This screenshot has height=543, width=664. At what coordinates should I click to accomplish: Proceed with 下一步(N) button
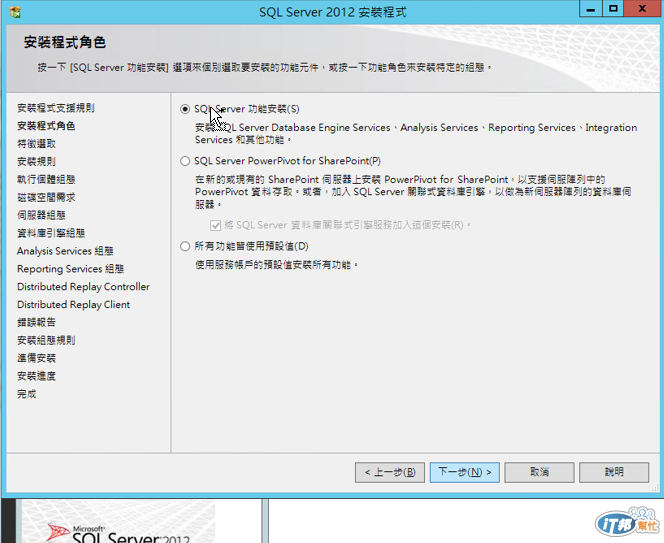465,472
